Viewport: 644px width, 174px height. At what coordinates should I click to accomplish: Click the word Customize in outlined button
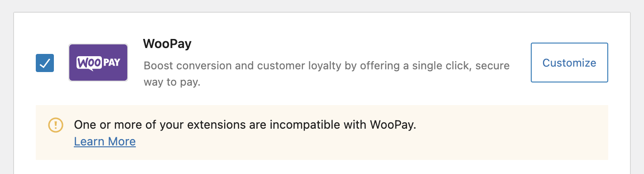569,63
